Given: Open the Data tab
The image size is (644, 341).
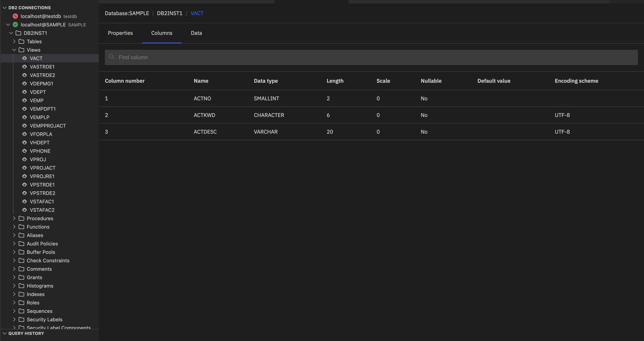Looking at the screenshot, I should tap(196, 33).
